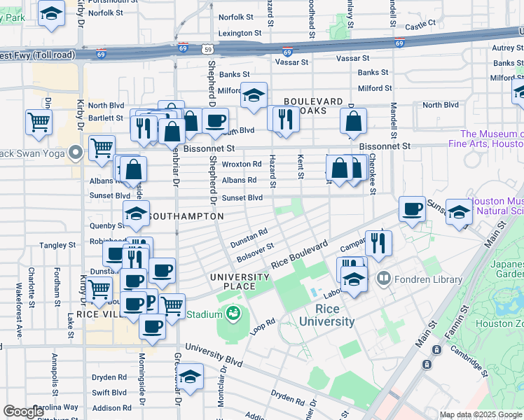
Task: Click the school marker above Norfolk St
Action: click(x=51, y=14)
